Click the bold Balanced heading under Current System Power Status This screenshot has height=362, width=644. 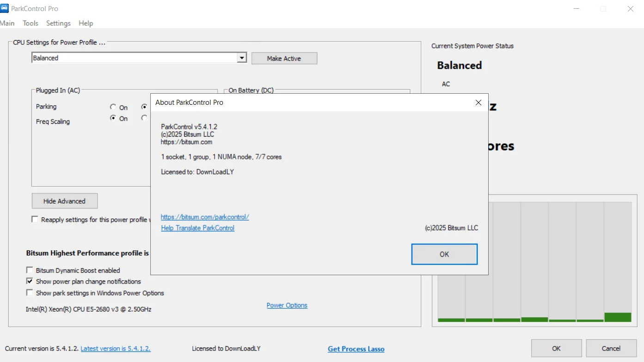[460, 65]
